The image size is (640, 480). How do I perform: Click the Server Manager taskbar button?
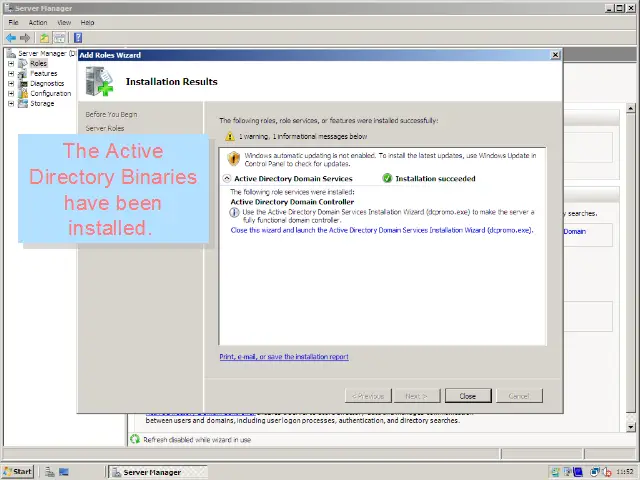click(x=158, y=472)
